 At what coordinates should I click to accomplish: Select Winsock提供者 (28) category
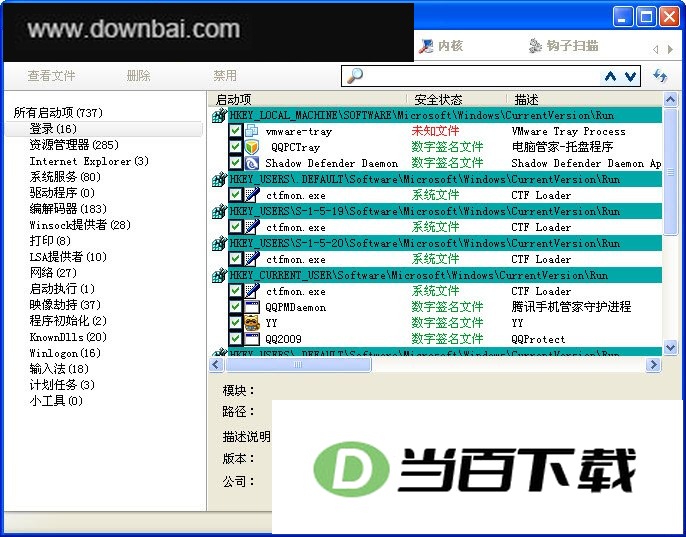click(80, 225)
